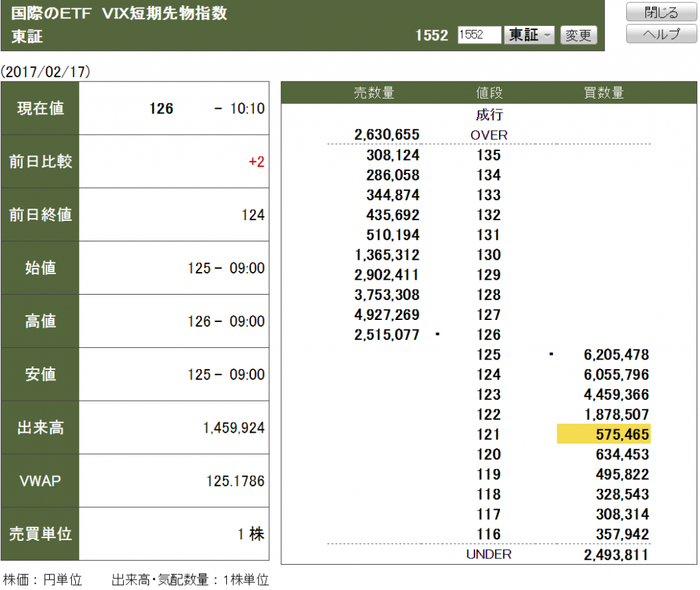700x590 pixels.
Task: Click buy quantity 308,314
Action: coord(622,515)
